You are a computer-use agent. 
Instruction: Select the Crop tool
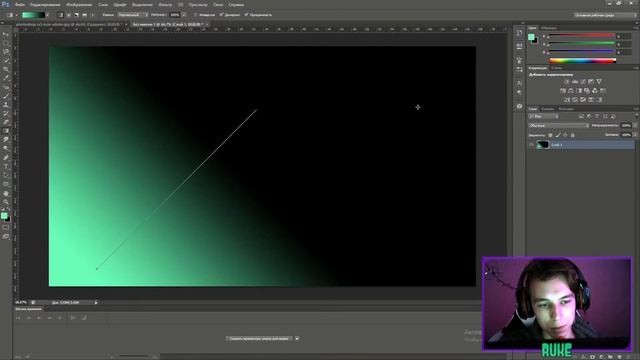tap(6, 69)
